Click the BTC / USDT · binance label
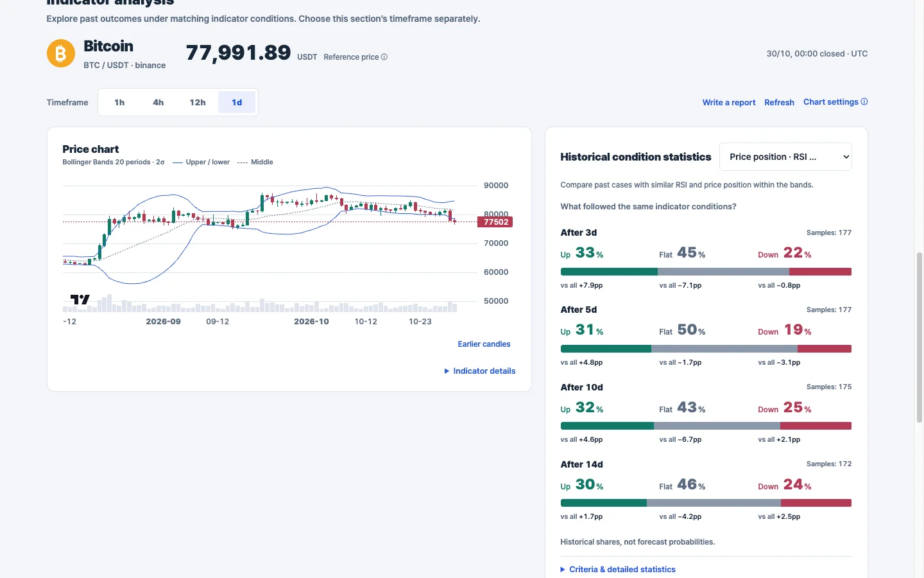This screenshot has width=924, height=578. [x=124, y=66]
